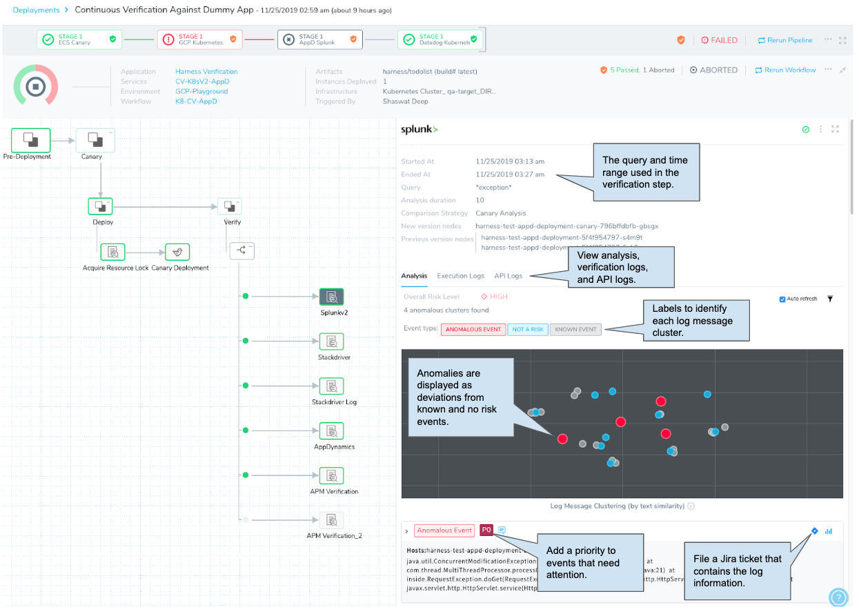Click the Acquire Resource Lock step icon
859x616 pixels.
(x=112, y=252)
